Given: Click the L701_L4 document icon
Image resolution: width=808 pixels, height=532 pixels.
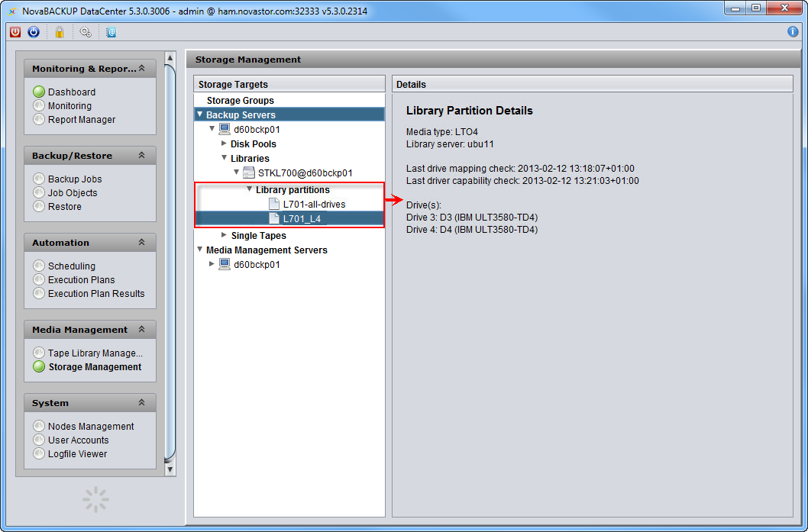Looking at the screenshot, I should pyautogui.click(x=274, y=218).
